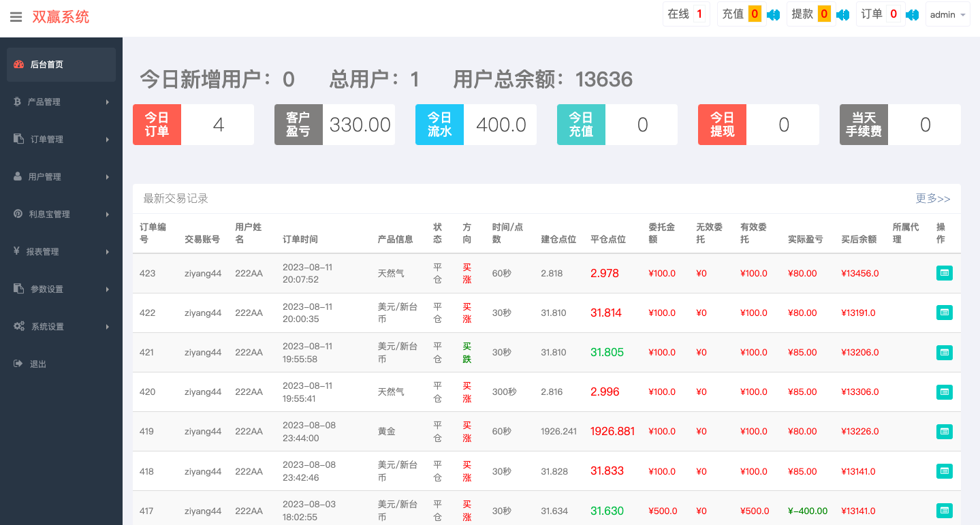Click the action icon on order 419 row

coord(944,431)
